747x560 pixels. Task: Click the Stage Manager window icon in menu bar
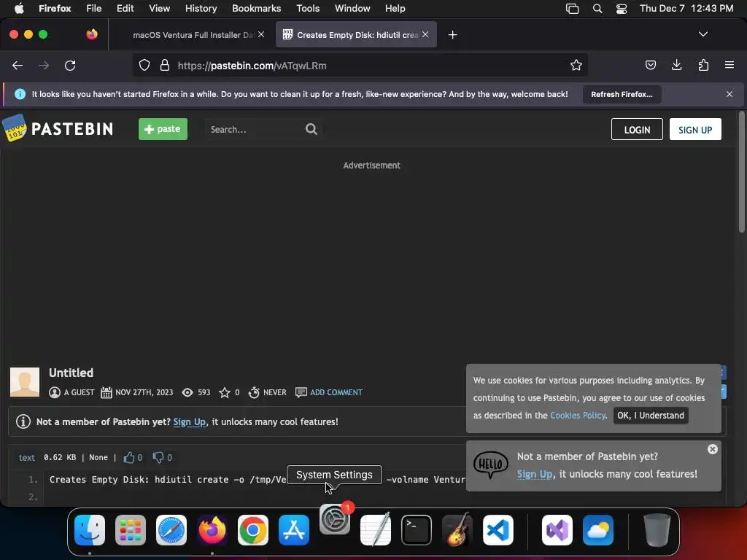point(572,9)
